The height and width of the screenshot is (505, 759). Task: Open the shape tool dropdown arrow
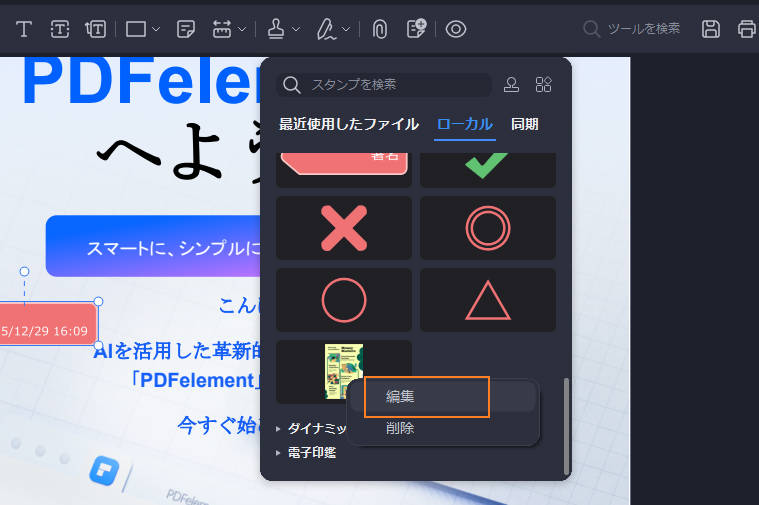(156, 29)
